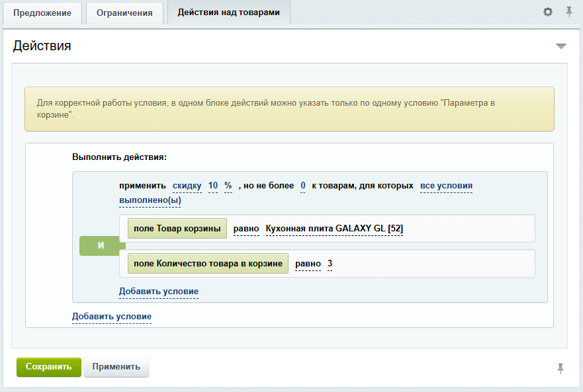Click outer Добавить условие link below the action block

(112, 317)
